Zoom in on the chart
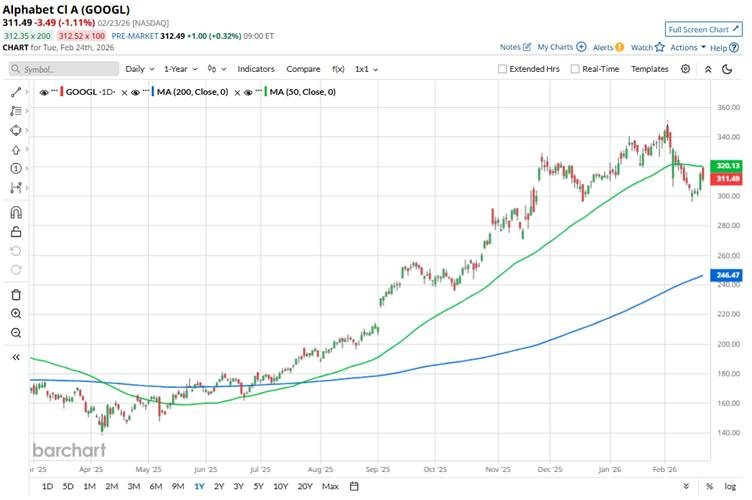 [x=16, y=313]
